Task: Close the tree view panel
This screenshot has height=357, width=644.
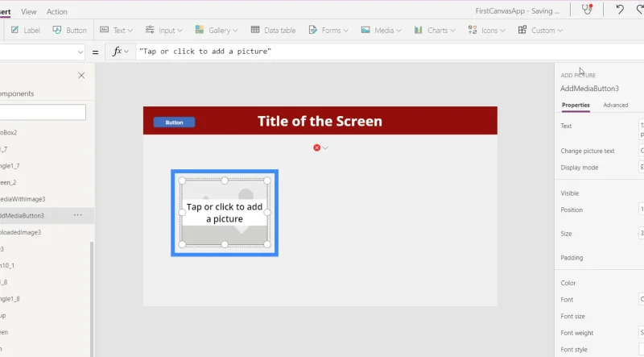Action: pyautogui.click(x=81, y=75)
